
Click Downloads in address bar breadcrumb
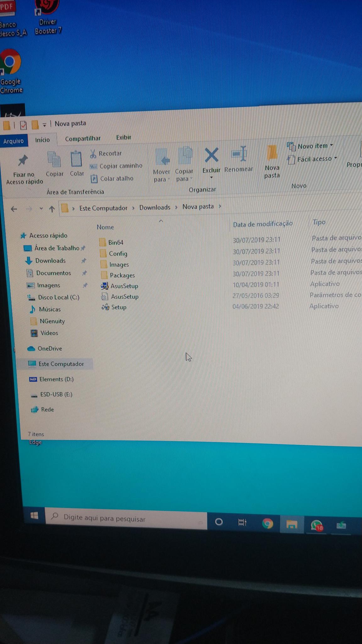[x=155, y=207]
